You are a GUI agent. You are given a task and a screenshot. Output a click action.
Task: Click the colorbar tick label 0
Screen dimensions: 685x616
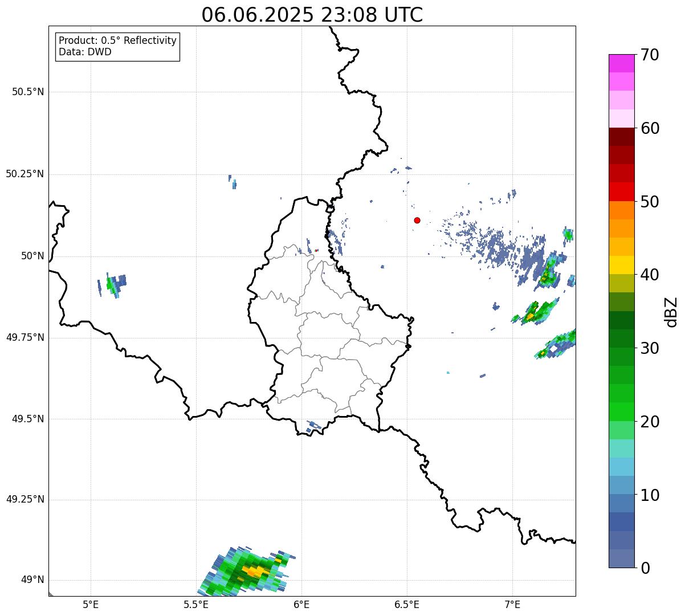[646, 568]
